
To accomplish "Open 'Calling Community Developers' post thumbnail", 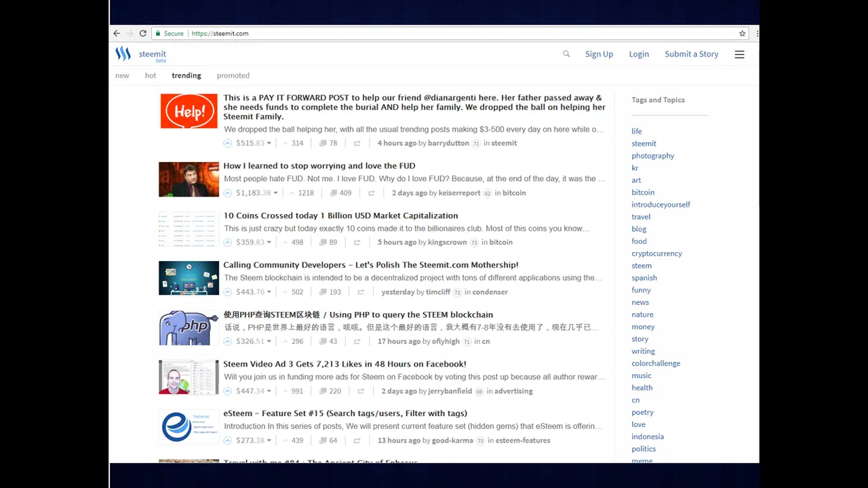I will tap(189, 279).
